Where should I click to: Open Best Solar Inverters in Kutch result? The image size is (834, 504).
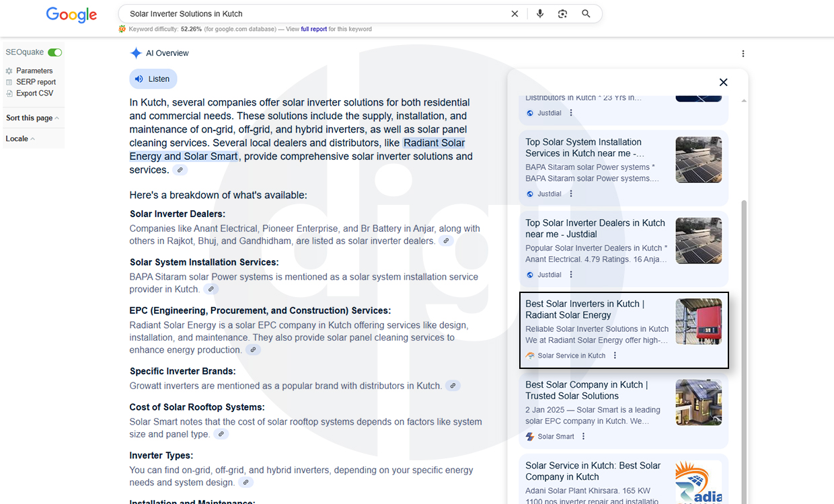pos(584,309)
